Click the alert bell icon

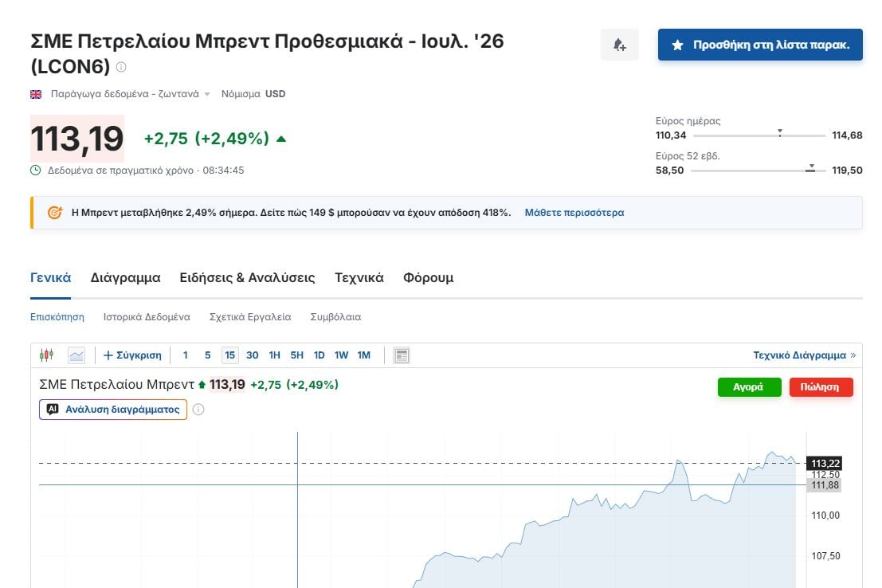(619, 45)
